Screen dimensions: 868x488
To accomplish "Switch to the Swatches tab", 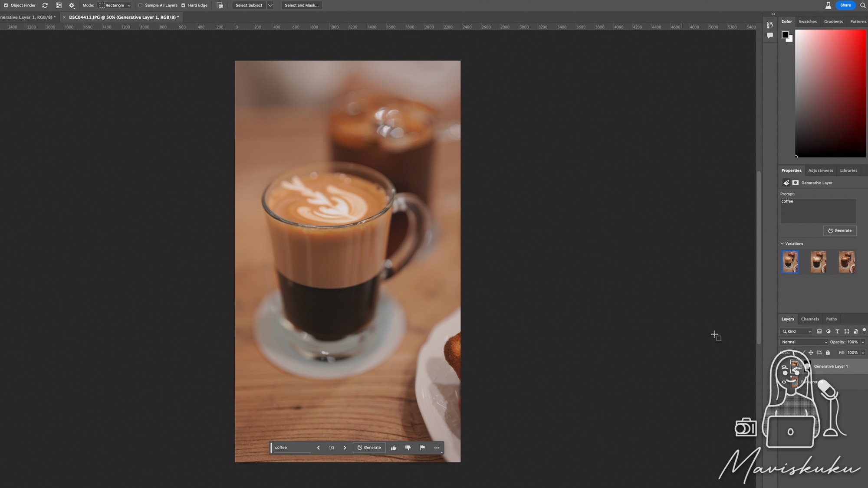I will (808, 21).
